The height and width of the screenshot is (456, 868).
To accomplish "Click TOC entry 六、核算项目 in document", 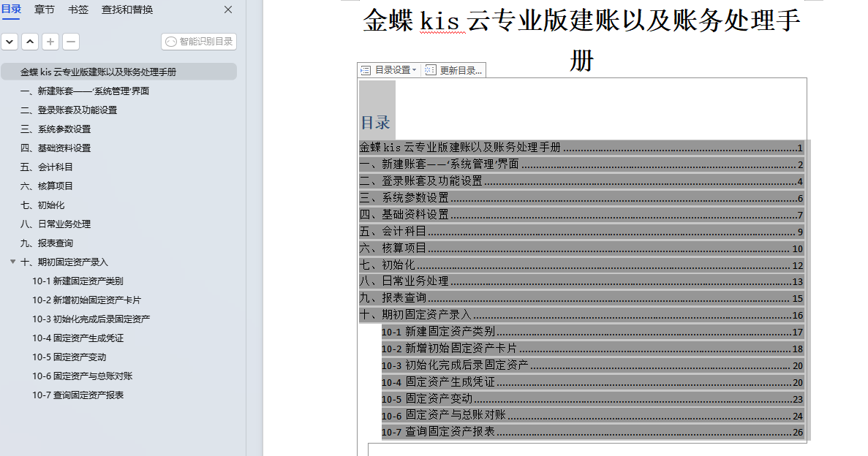I will (x=581, y=248).
